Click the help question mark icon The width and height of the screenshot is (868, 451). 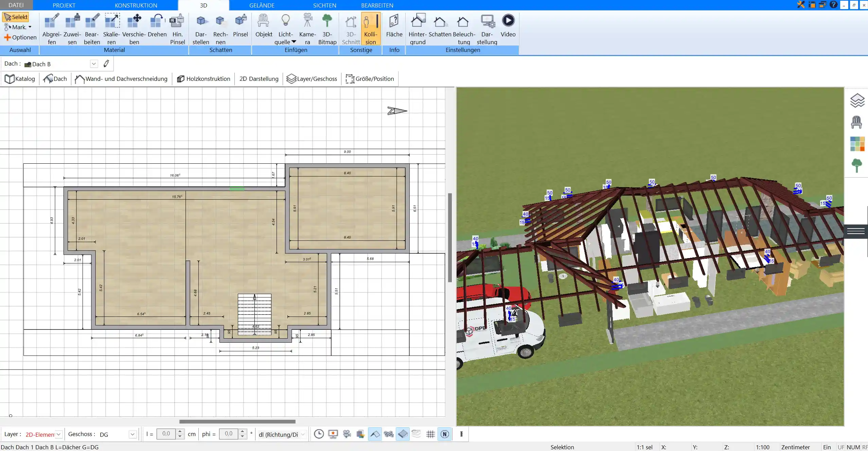(833, 5)
